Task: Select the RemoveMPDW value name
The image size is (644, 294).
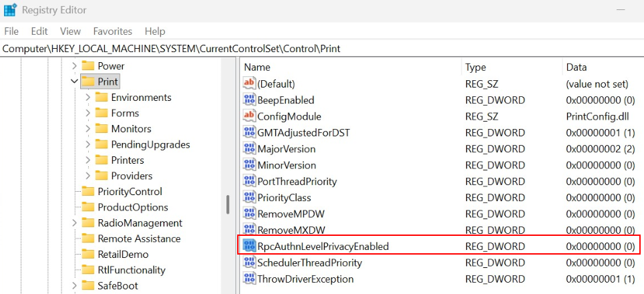Action: point(291,214)
